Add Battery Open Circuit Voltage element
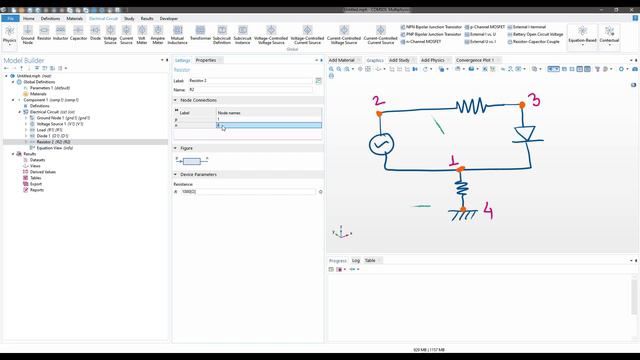 535,34
